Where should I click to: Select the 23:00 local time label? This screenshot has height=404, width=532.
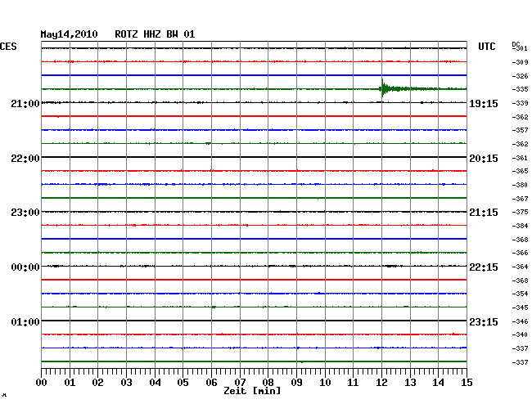[25, 213]
